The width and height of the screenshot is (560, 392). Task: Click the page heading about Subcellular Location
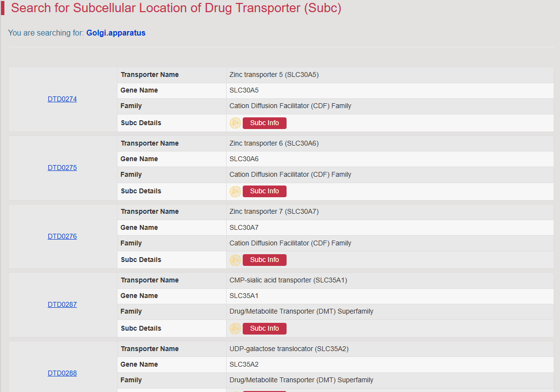click(x=176, y=8)
